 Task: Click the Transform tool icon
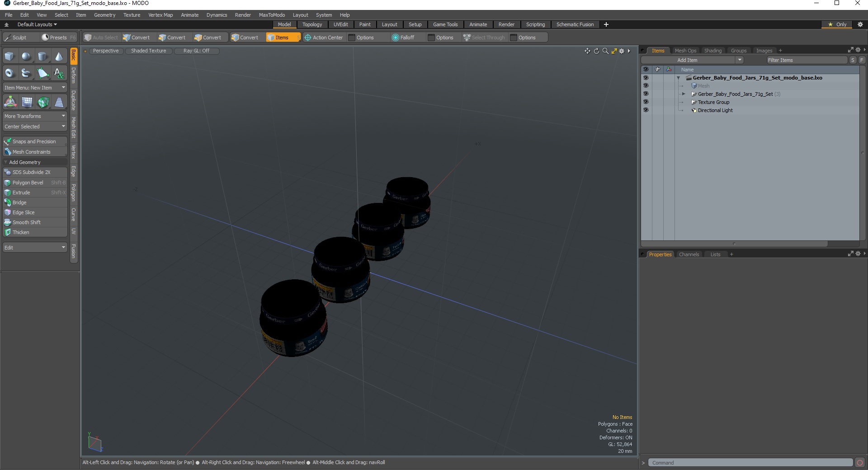tap(10, 102)
